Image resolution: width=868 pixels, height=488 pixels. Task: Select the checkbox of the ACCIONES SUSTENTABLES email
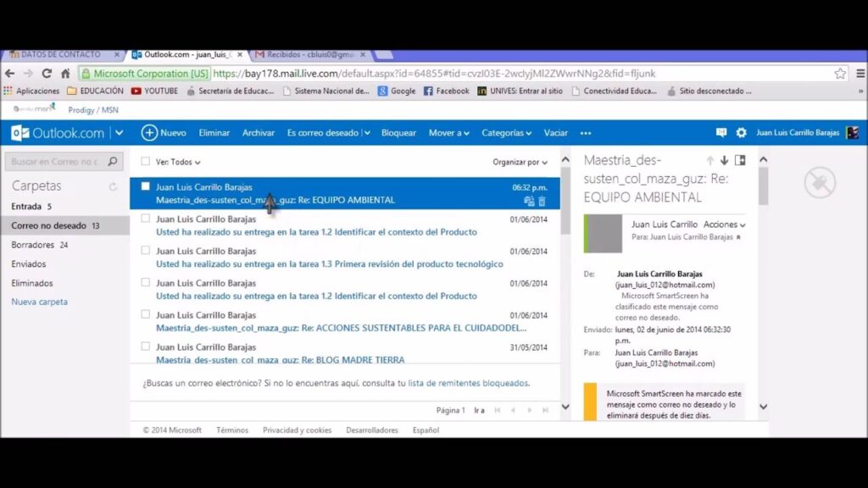[x=146, y=314]
